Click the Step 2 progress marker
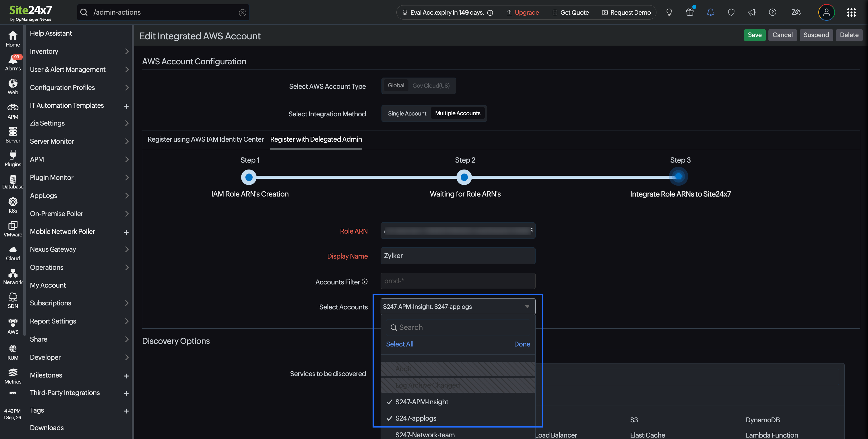868x439 pixels. 464,177
